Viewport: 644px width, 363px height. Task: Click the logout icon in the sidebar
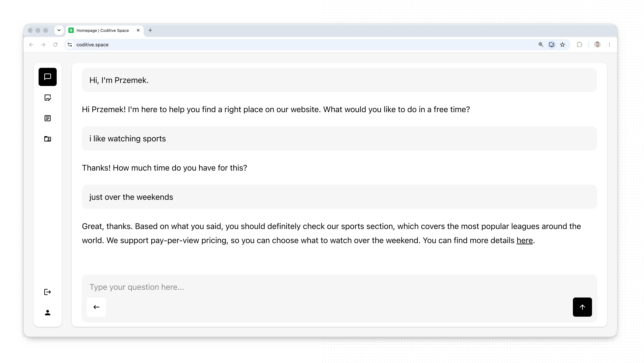[47, 292]
